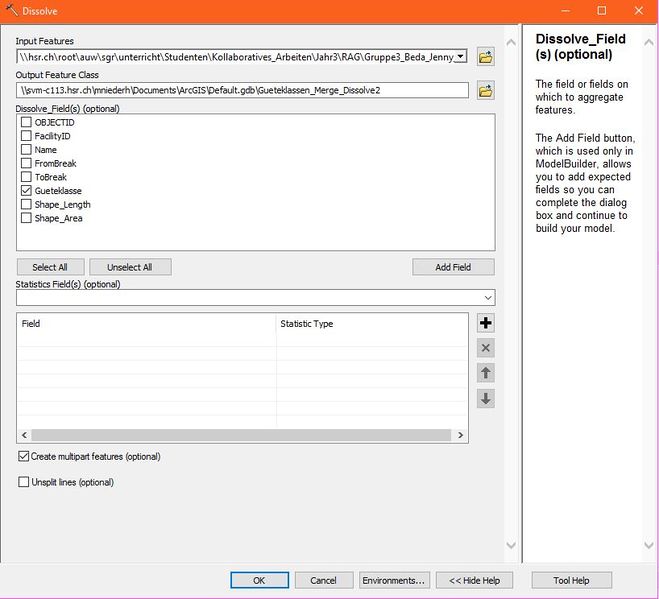Screen dimensions: 659x599
Task: Uncheck the Gueteklasse field checkbox
Action: point(26,190)
